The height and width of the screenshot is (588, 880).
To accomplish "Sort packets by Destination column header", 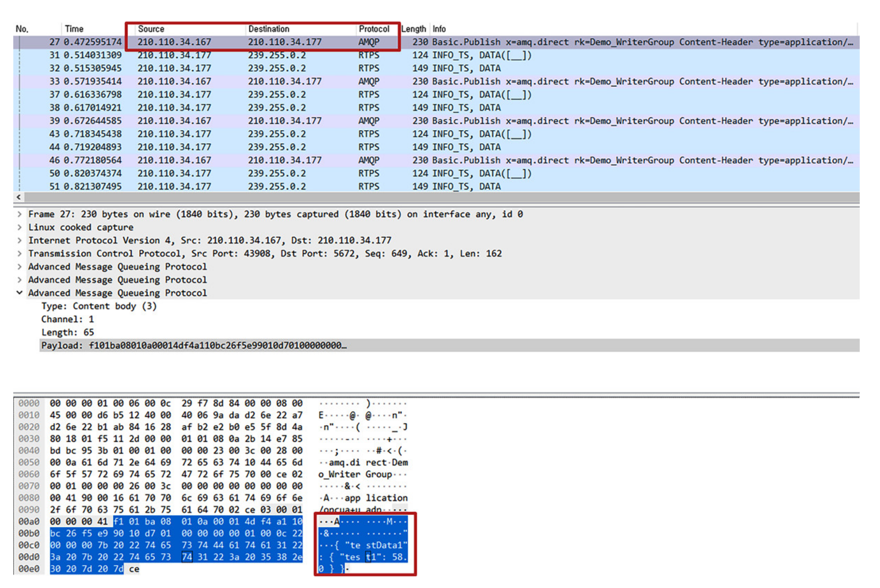I will click(269, 29).
